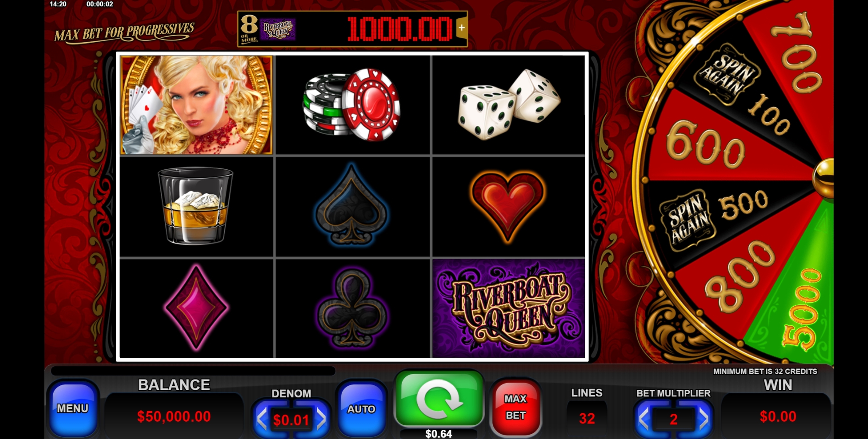Click the black spade symbol
Image resolution: width=868 pixels, height=439 pixels.
pos(352,207)
